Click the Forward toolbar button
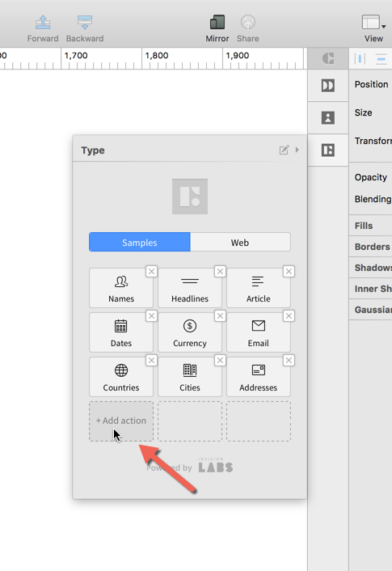The width and height of the screenshot is (392, 571). (43, 28)
